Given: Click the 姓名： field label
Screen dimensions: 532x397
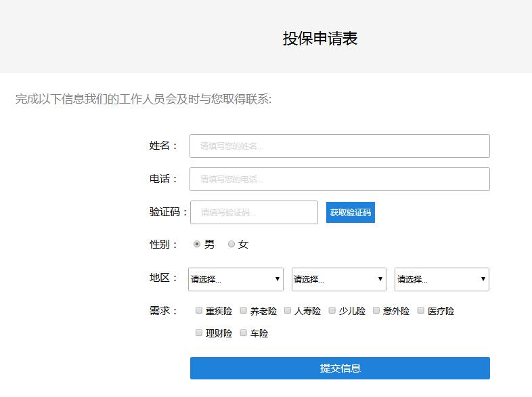Looking at the screenshot, I should [x=163, y=146].
